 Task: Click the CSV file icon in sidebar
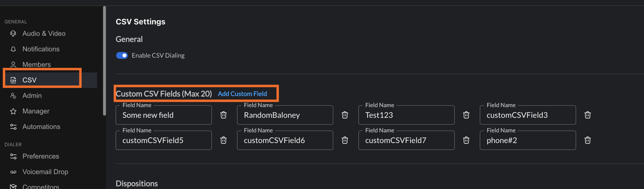tap(13, 80)
